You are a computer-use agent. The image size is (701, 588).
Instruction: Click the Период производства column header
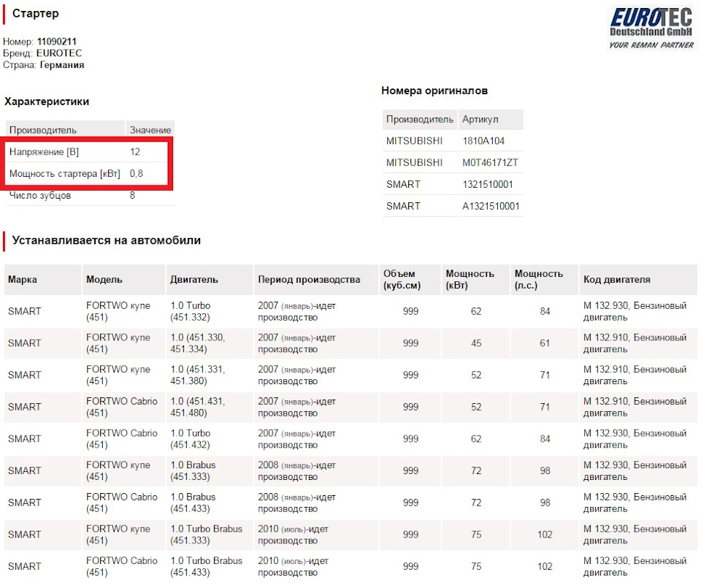point(309,280)
